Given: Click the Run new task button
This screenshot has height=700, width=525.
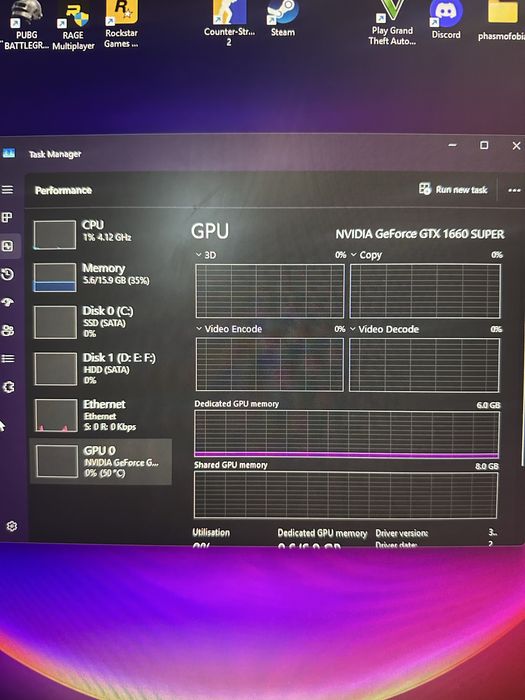Looking at the screenshot, I should pyautogui.click(x=453, y=189).
